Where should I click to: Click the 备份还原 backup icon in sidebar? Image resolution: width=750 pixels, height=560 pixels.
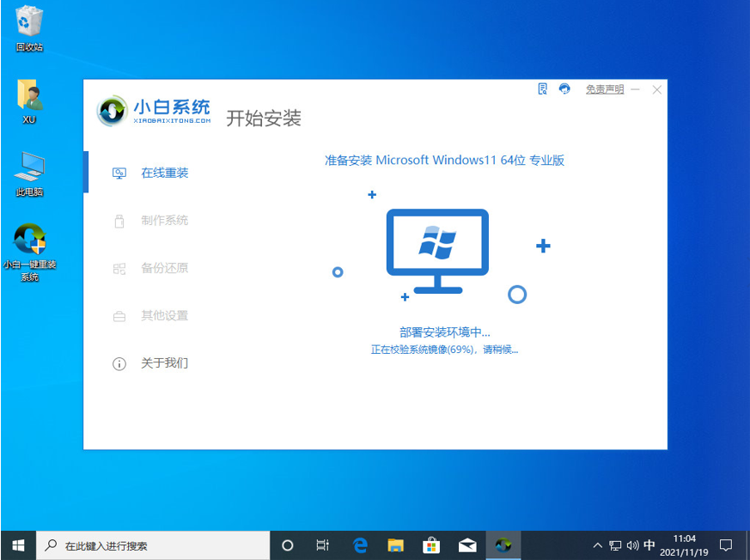119,268
